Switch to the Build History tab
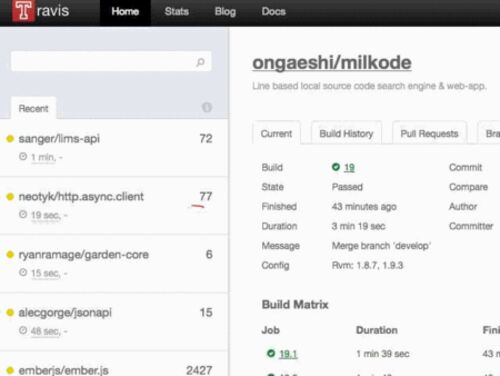The width and height of the screenshot is (500, 376). tap(346, 133)
